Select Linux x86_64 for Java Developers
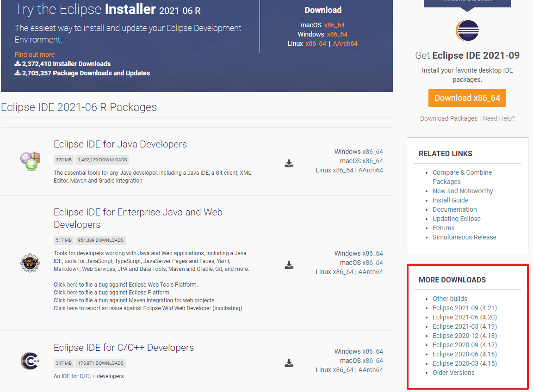 click(343, 170)
